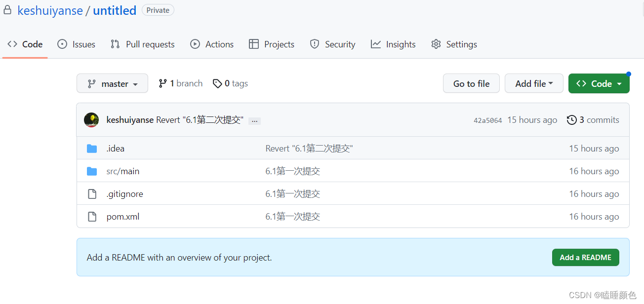Open the Insights tab

pyautogui.click(x=393, y=44)
